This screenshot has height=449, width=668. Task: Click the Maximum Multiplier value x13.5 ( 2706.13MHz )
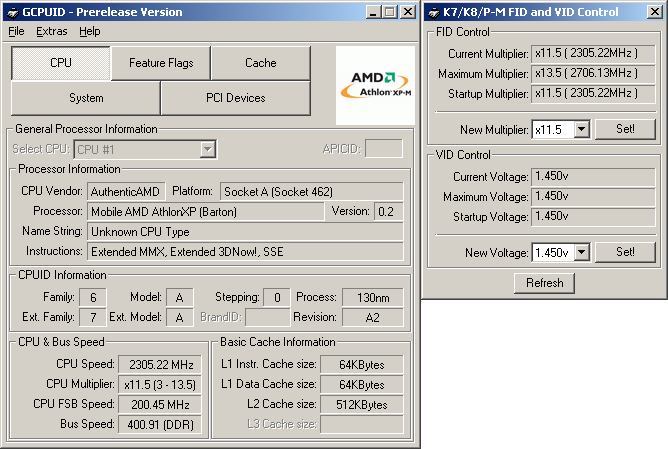(593, 74)
